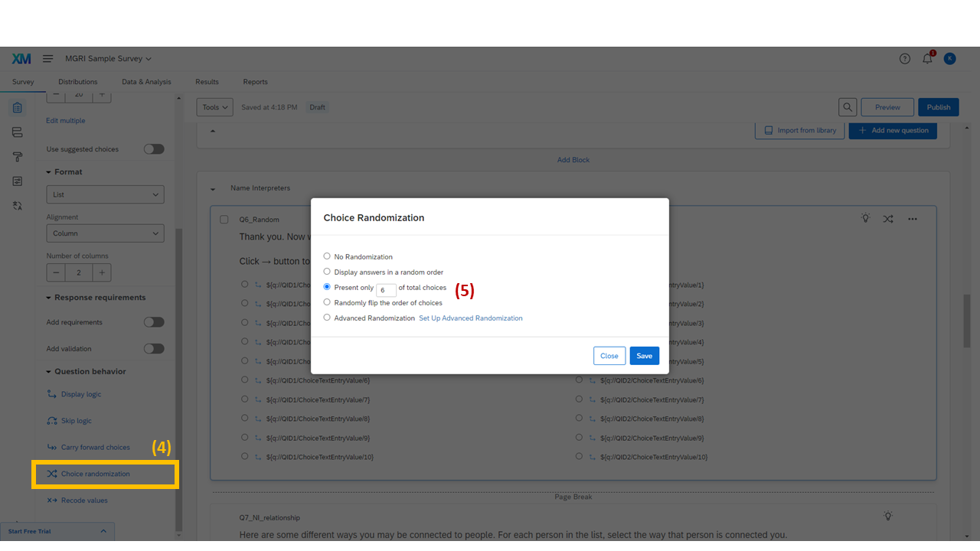Choose Display answers in a random order
This screenshot has height=551, width=980.
coord(327,272)
